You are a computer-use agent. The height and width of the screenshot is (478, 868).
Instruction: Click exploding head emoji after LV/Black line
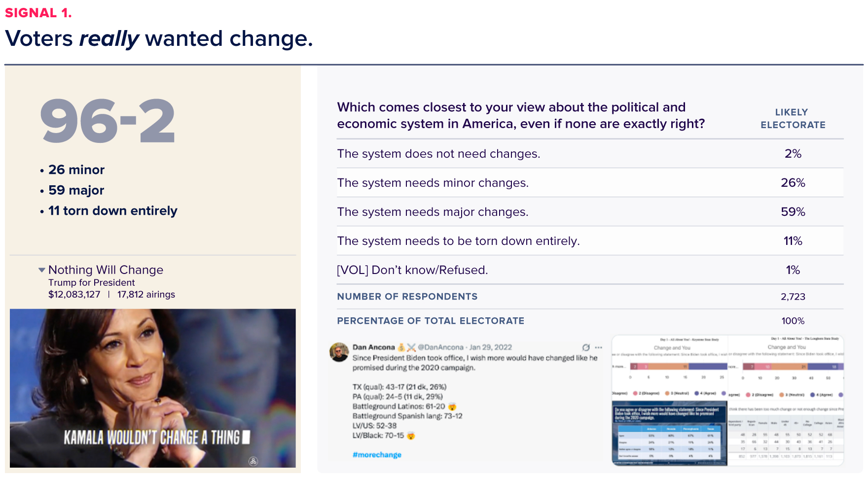[x=411, y=436]
